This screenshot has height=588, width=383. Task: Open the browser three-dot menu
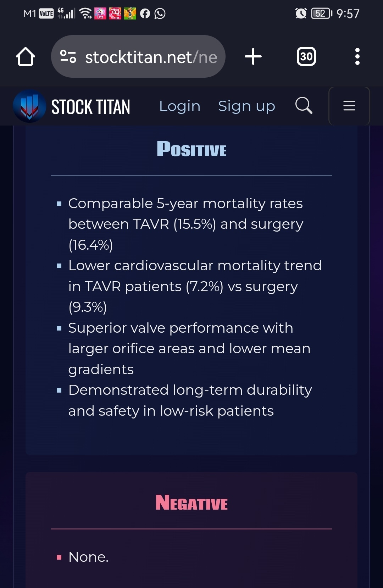[x=357, y=56]
